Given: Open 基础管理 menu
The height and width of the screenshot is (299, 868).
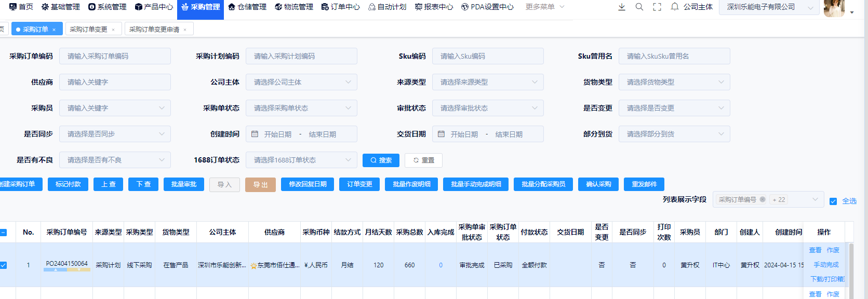Looking at the screenshot, I should tap(60, 7).
